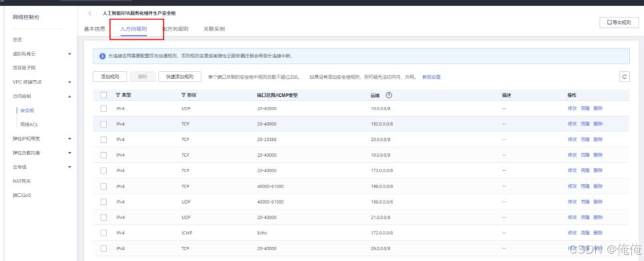This screenshot has height=261, width=644.
Task: Check the TCP 40000-61000 rule checkbox
Action: [x=103, y=186]
